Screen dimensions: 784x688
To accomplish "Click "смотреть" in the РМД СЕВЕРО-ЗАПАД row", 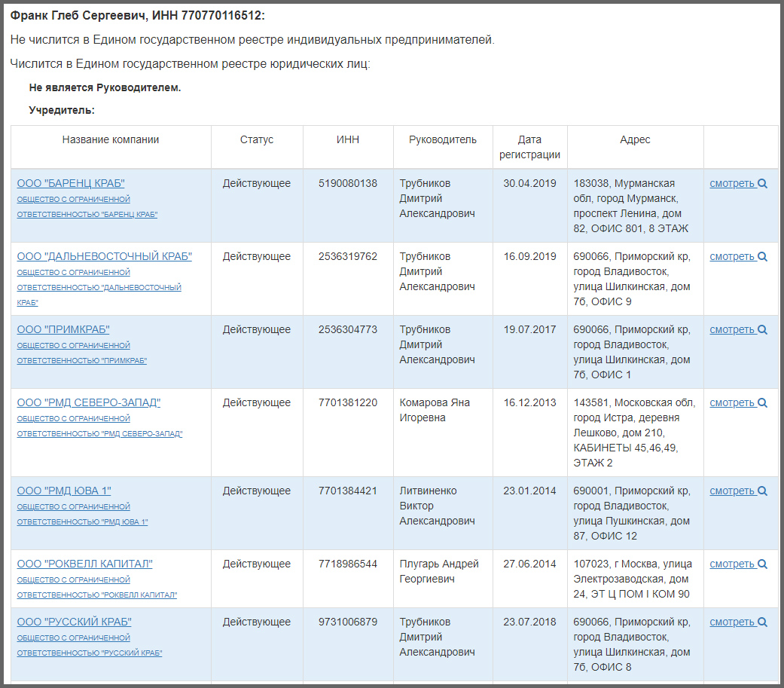I will click(731, 403).
